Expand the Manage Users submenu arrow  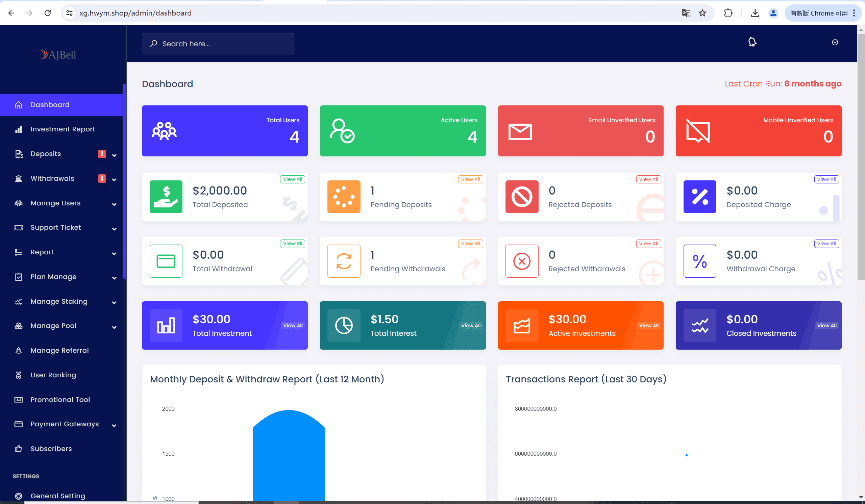(114, 204)
